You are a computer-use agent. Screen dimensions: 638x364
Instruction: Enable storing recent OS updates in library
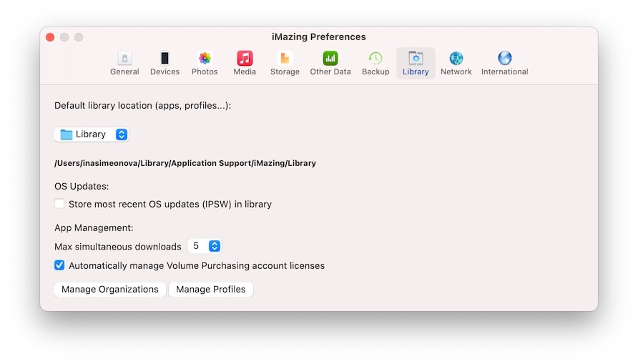pyautogui.click(x=59, y=204)
